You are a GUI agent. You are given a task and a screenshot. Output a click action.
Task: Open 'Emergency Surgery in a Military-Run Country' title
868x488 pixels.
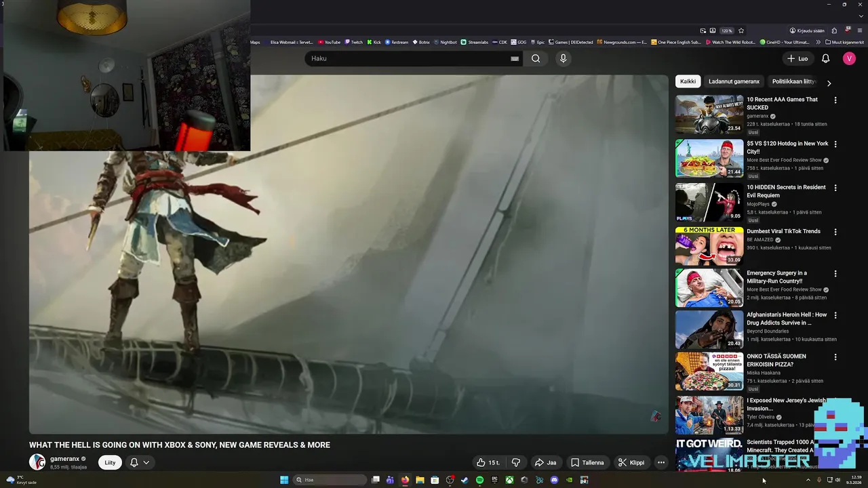pyautogui.click(x=776, y=277)
